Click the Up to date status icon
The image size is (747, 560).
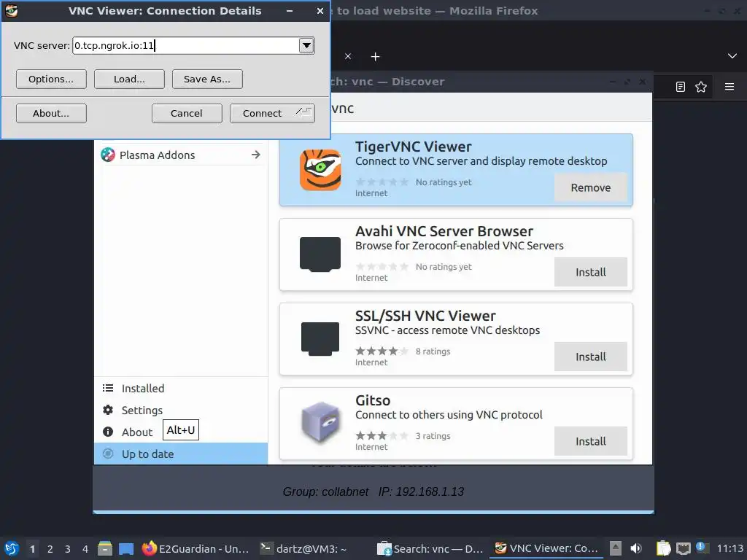coord(108,454)
